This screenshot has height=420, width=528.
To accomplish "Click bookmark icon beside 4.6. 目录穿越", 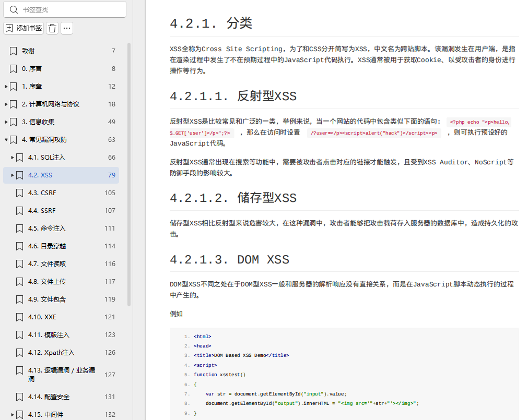I will click(x=19, y=246).
